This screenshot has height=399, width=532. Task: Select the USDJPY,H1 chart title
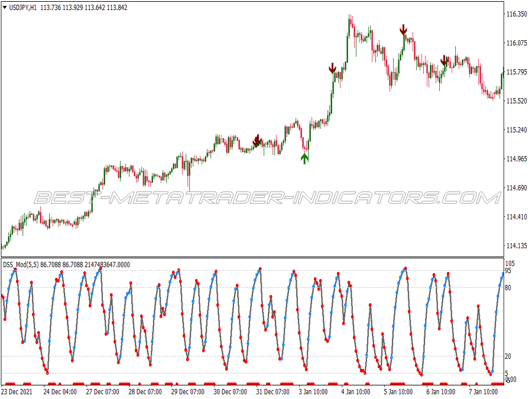point(22,8)
